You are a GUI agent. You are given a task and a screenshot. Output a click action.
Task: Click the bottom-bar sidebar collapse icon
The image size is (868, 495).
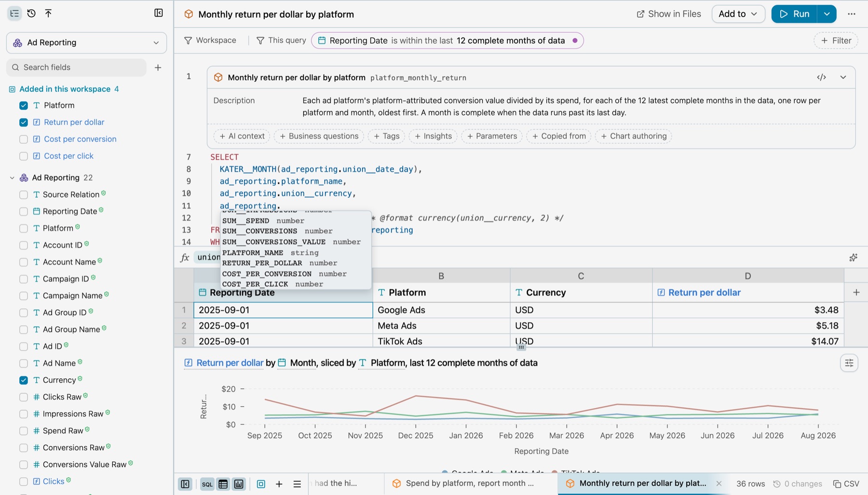(185, 484)
